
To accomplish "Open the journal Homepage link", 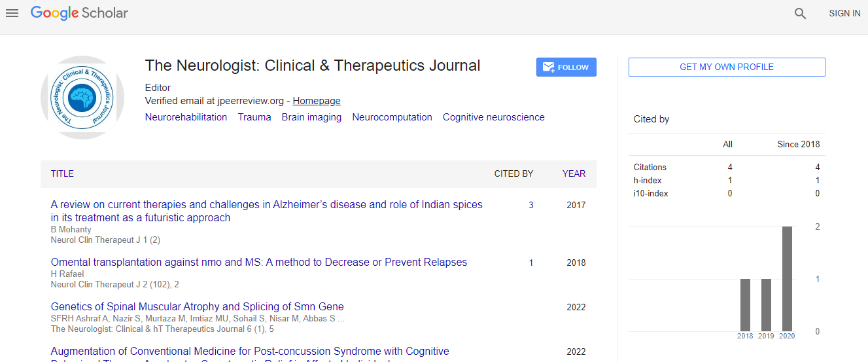I will 316,101.
